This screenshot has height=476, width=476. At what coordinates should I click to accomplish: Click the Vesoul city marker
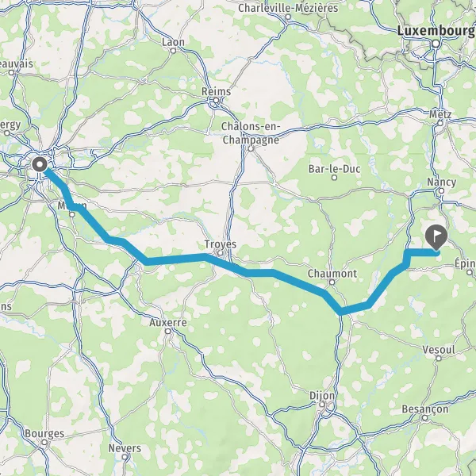click(x=439, y=359)
